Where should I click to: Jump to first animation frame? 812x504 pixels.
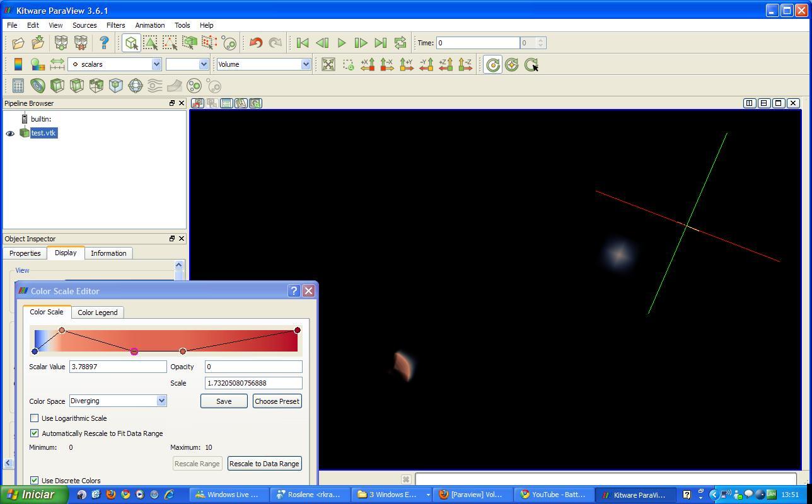point(303,43)
